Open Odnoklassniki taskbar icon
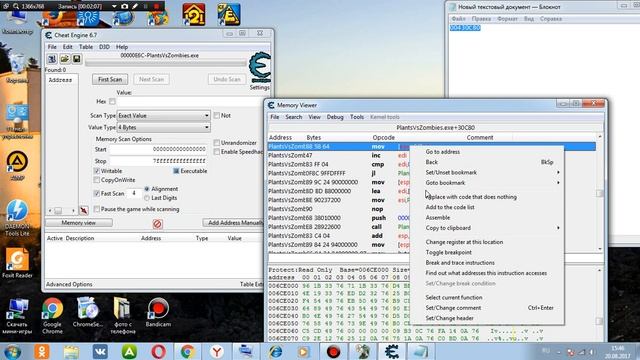Viewport: 640px width, 360px height. tap(42, 351)
